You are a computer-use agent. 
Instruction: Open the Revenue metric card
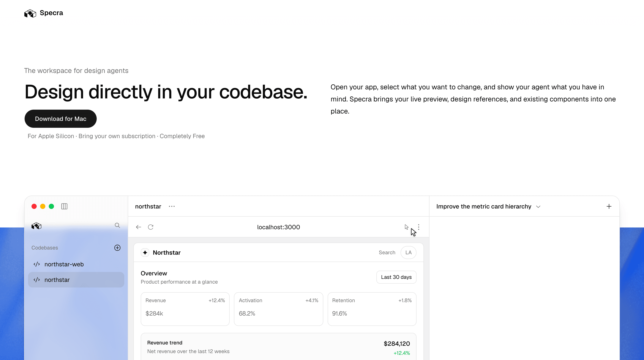pyautogui.click(x=185, y=309)
